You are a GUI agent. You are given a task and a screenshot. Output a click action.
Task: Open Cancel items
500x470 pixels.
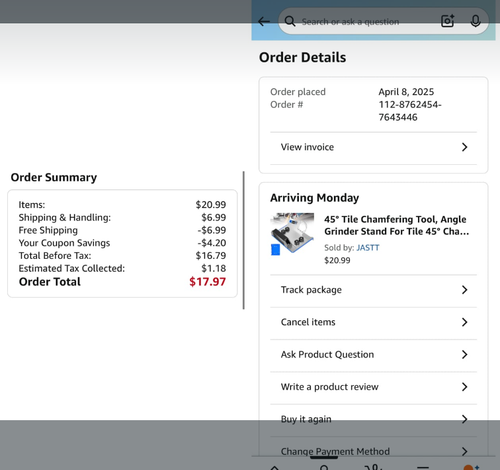[373, 322]
